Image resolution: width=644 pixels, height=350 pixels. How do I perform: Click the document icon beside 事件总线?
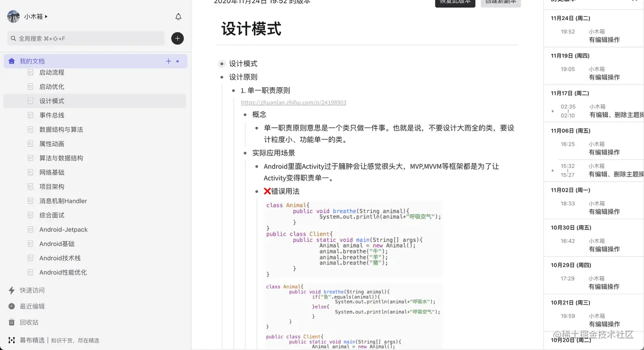pyautogui.click(x=31, y=115)
